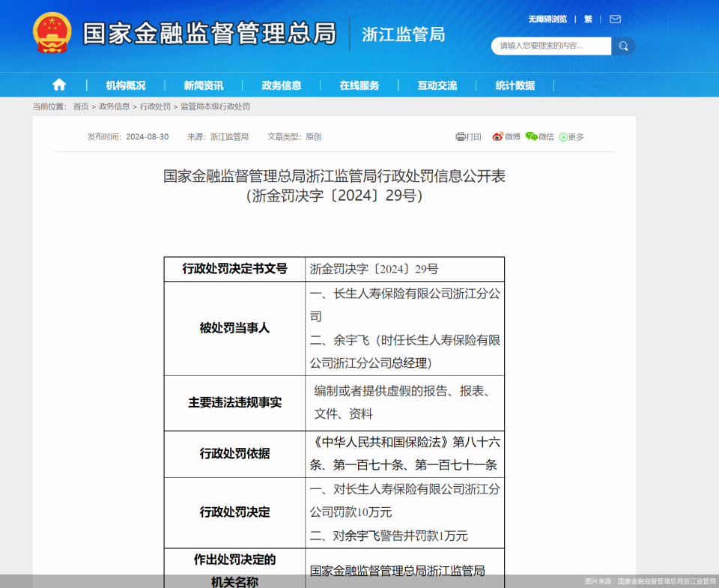Viewport: 719px width, 588px height.
Task: Click 浙江监管局 header text
Action: [404, 34]
